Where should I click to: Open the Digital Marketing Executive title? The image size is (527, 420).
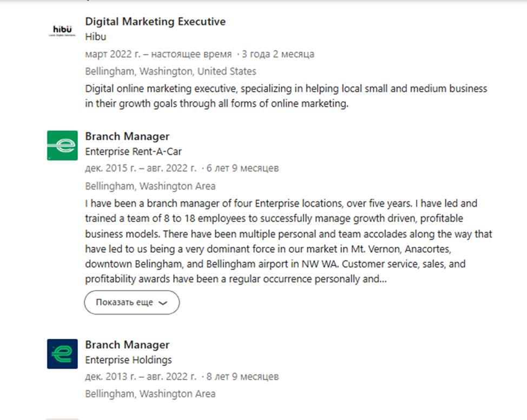[155, 22]
